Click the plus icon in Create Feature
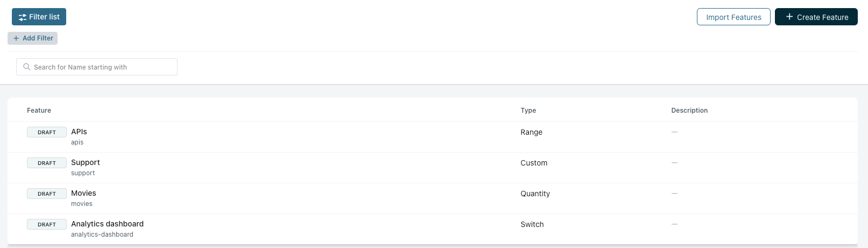This screenshot has width=868, height=248. (x=789, y=17)
